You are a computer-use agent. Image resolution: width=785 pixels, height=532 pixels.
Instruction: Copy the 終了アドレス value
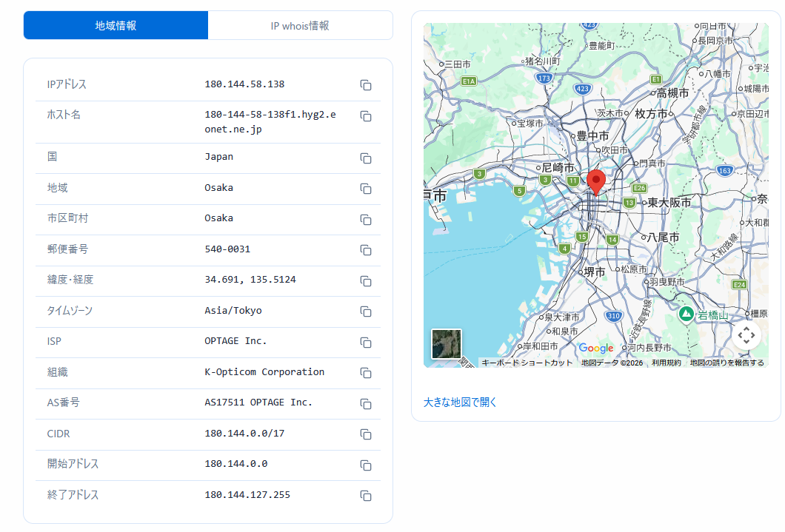[366, 496]
